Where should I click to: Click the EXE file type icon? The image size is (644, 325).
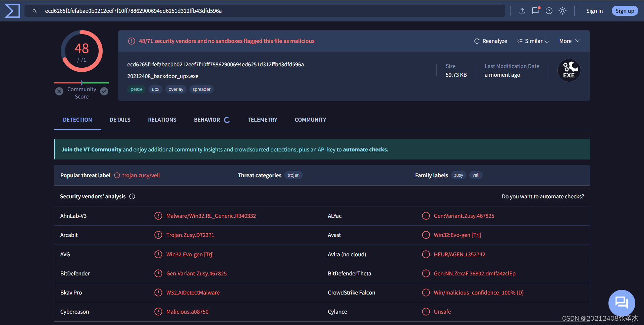click(569, 70)
